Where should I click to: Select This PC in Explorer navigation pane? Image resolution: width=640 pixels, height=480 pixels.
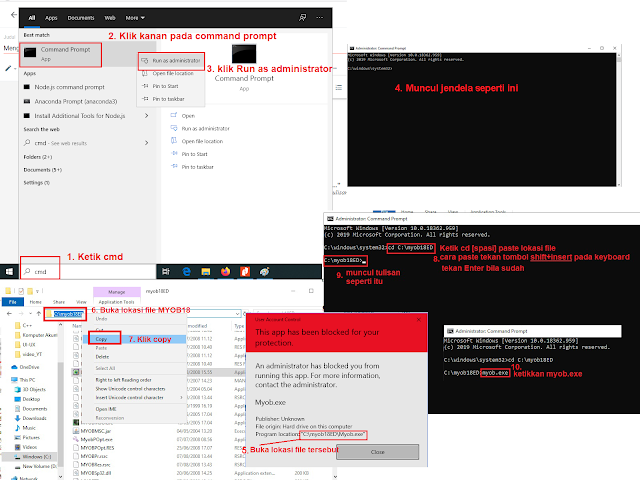[23, 380]
